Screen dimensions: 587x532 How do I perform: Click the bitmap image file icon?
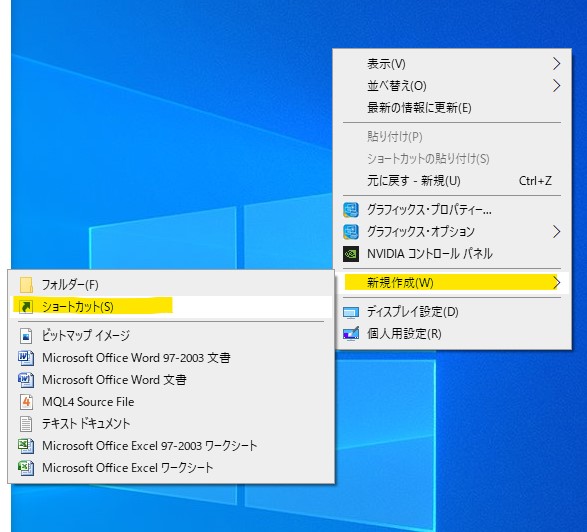(x=26, y=335)
